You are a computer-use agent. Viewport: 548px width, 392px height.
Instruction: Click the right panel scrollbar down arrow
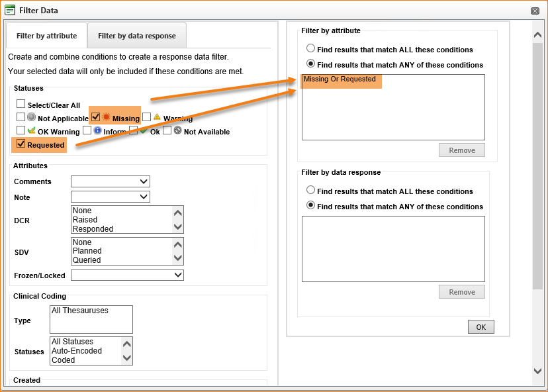537,371
